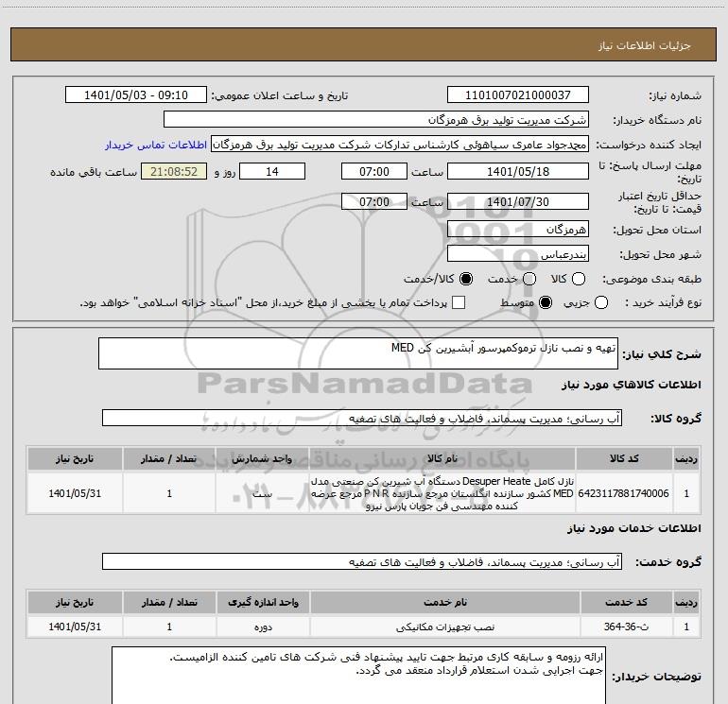The width and height of the screenshot is (728, 704).
Task: Click the general description box تهیه و نصب نازل
Action: pyautogui.click(x=358, y=353)
